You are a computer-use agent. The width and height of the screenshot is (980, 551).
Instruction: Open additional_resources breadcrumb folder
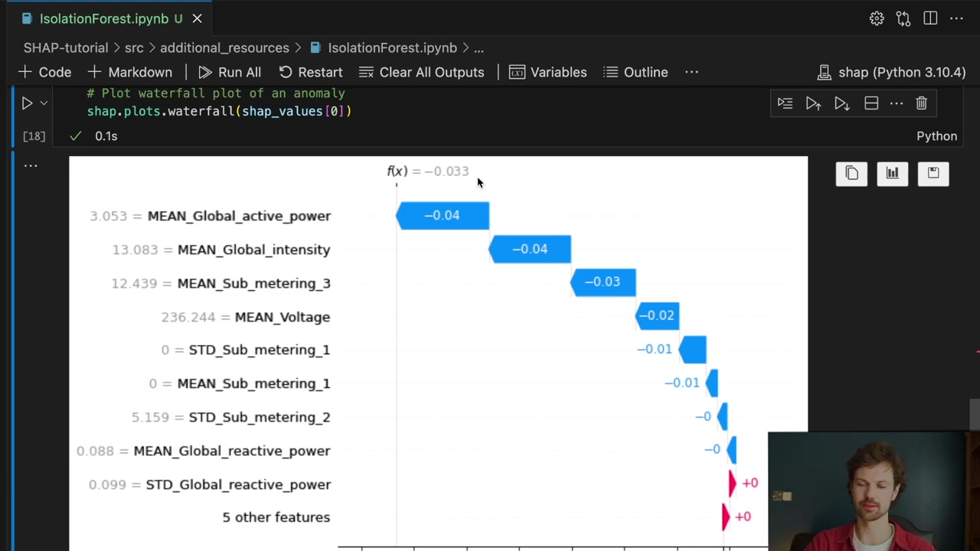click(224, 47)
